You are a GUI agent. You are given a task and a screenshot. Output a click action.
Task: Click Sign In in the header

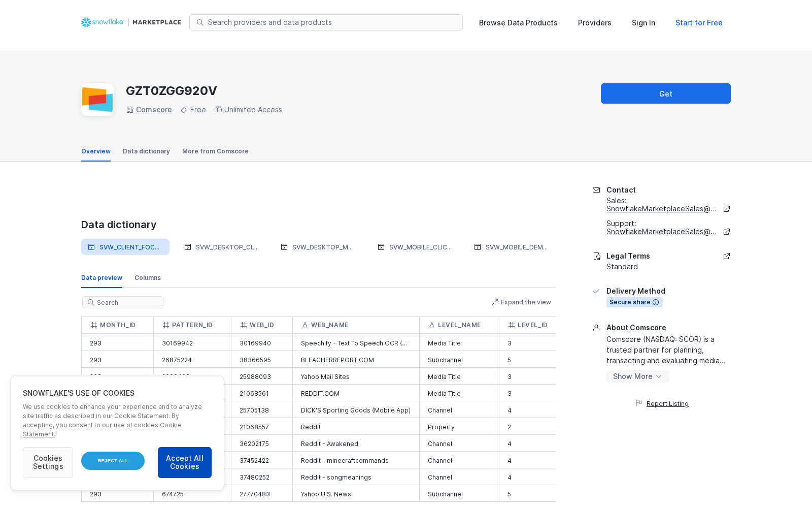click(x=644, y=23)
